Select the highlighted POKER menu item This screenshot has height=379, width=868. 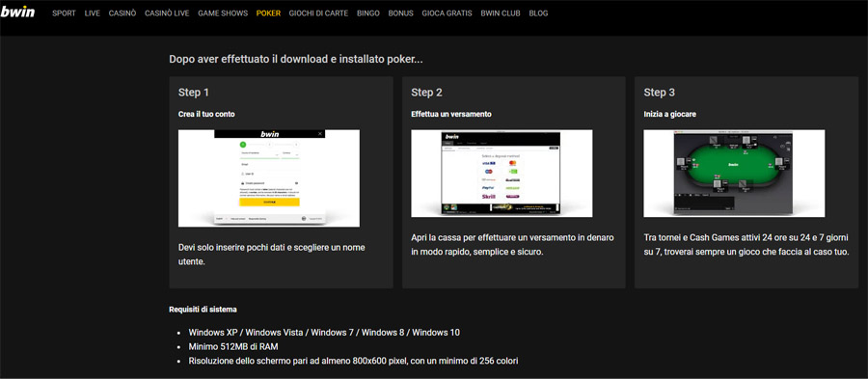pyautogui.click(x=268, y=14)
